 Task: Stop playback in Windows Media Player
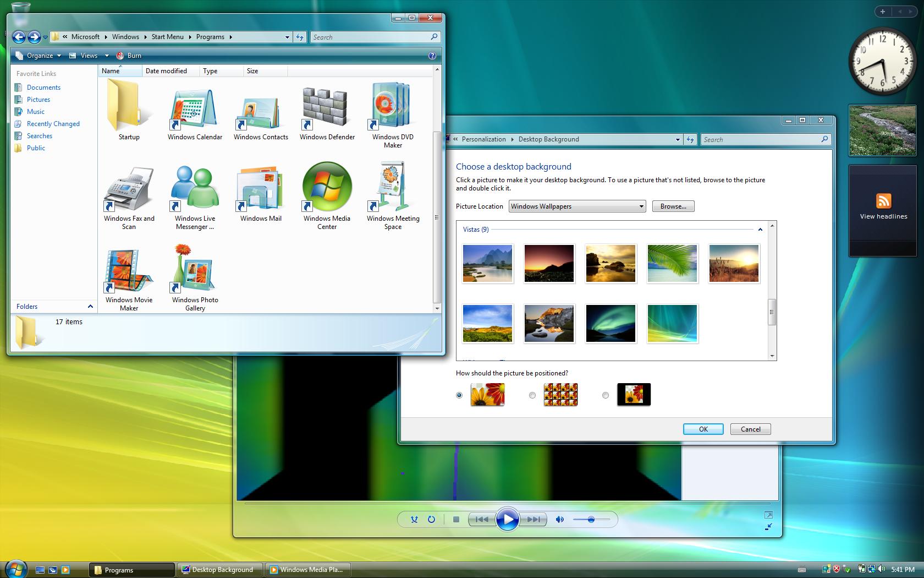click(456, 519)
